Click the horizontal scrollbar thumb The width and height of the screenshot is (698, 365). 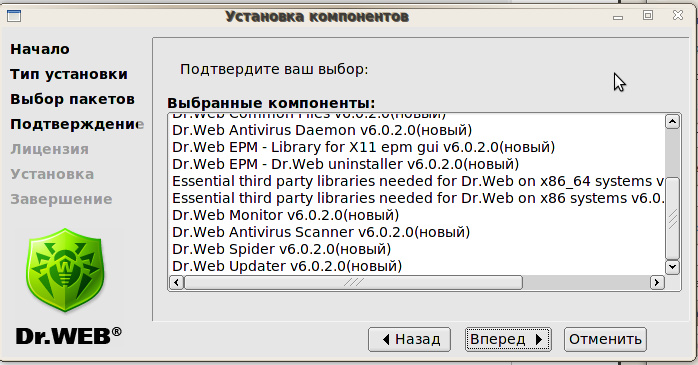point(353,282)
